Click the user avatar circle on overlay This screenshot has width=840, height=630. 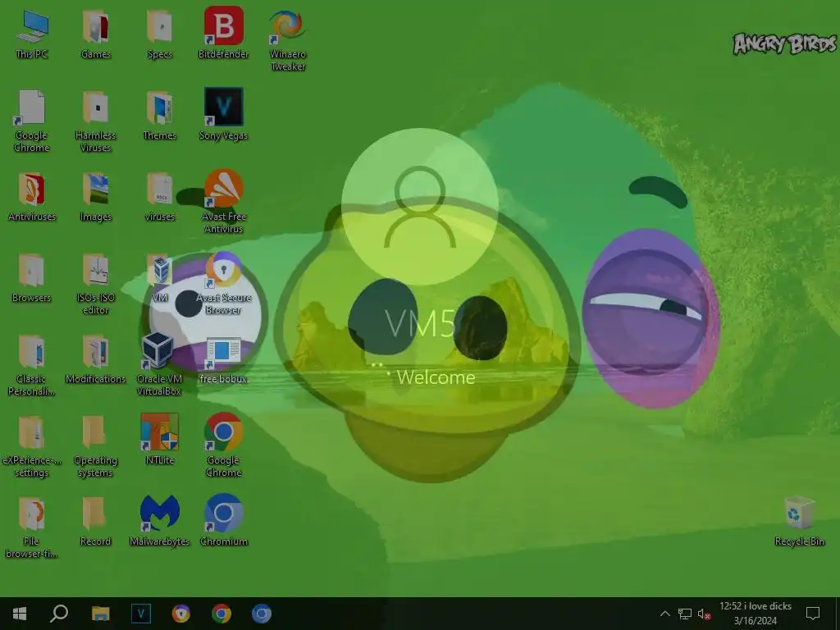420,207
